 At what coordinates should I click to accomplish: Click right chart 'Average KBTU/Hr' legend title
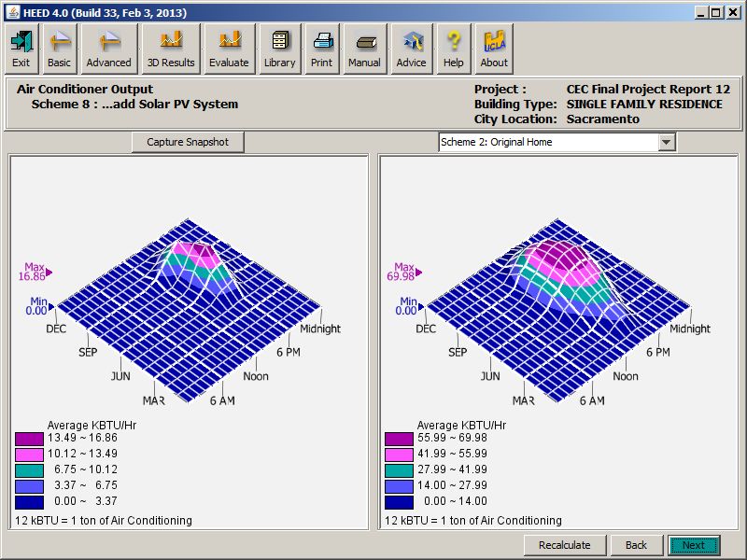pyautogui.click(x=461, y=426)
